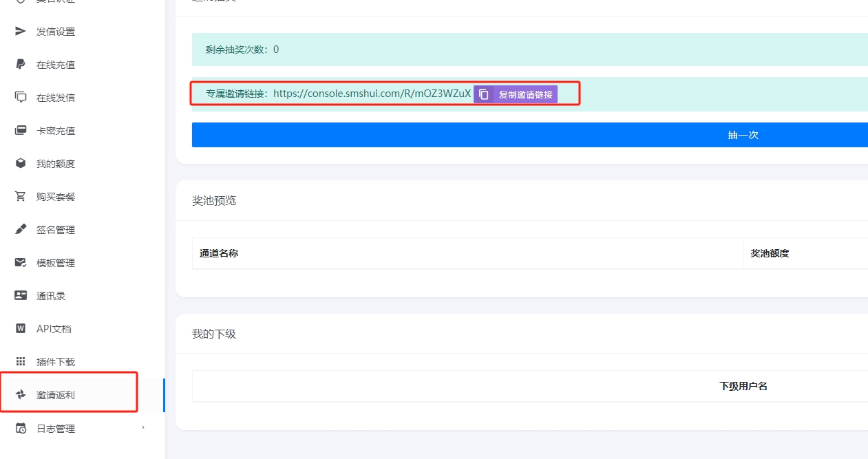
Task: Click the envelope icon for 模板管理
Action: tap(21, 262)
